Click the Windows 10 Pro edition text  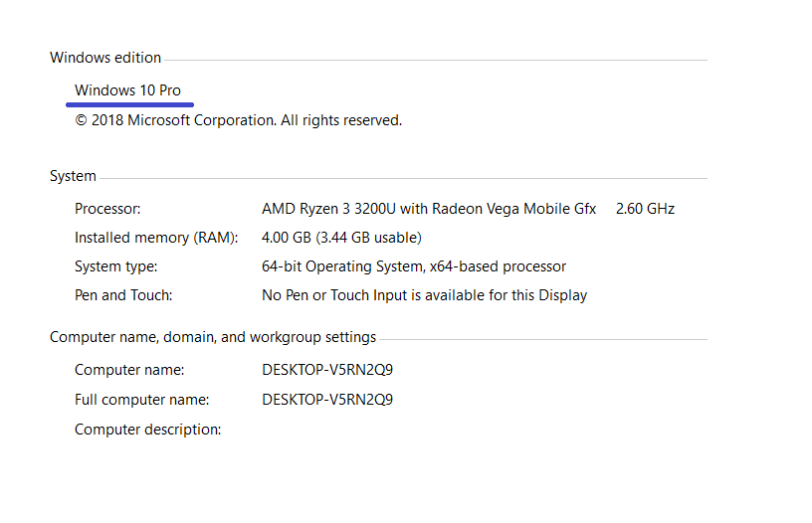(x=127, y=90)
